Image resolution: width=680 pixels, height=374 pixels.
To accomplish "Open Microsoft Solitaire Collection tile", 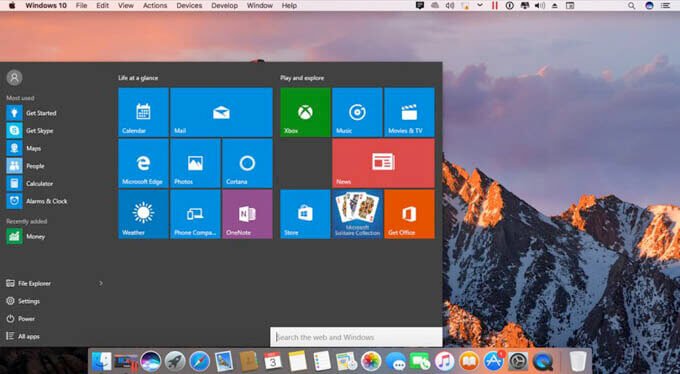I will [x=357, y=214].
